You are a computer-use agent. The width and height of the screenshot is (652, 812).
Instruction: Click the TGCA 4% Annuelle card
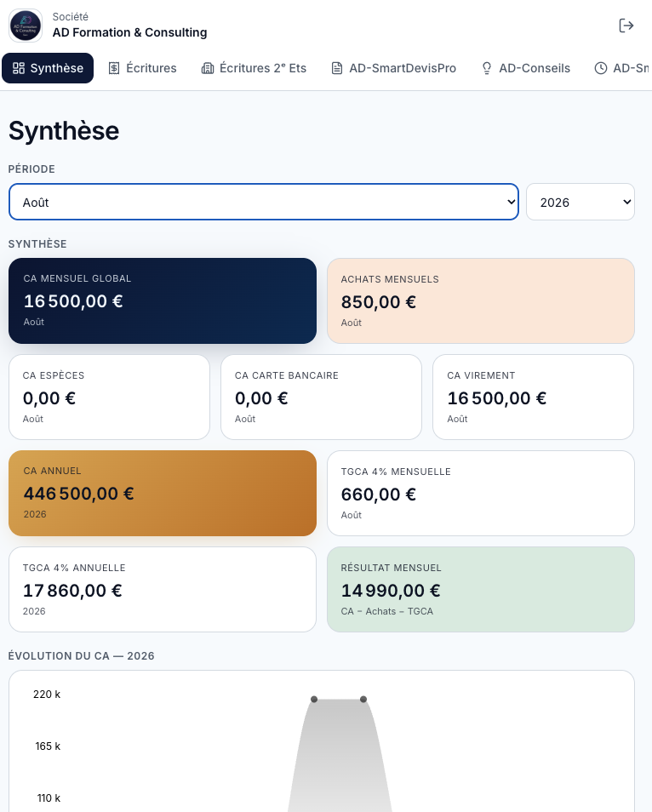[x=163, y=589]
